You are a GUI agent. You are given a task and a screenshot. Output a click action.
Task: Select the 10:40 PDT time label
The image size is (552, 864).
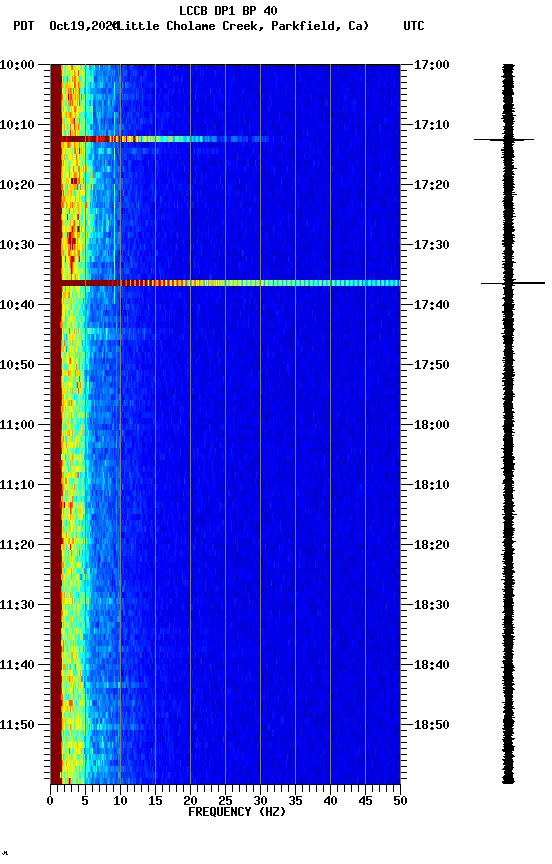tap(17, 305)
